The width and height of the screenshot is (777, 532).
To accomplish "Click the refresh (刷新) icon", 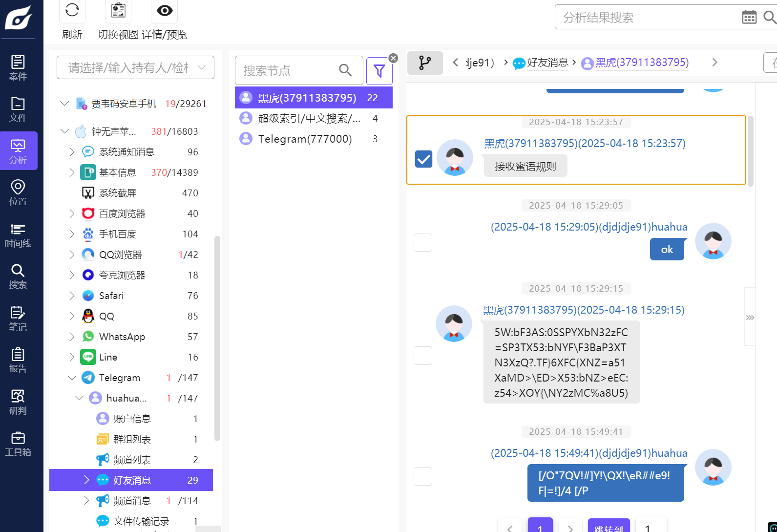I will pyautogui.click(x=72, y=10).
